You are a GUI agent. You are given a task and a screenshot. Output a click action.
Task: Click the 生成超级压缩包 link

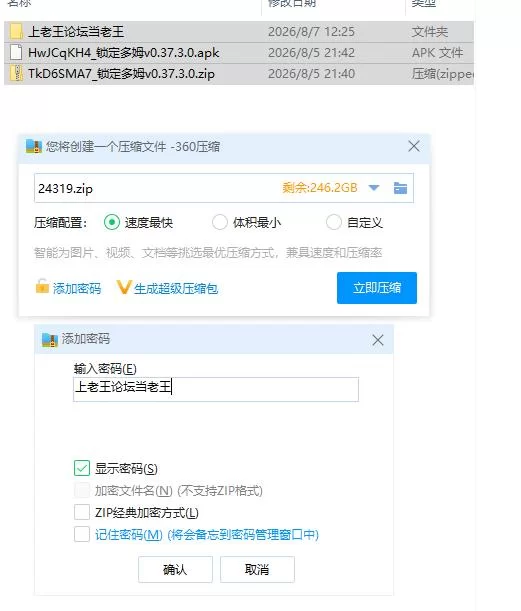tap(176, 289)
